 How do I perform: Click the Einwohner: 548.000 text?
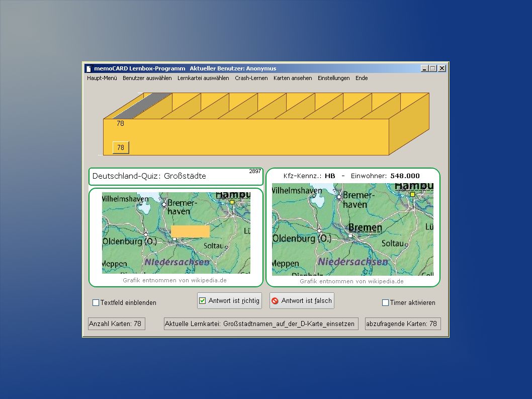pos(385,176)
